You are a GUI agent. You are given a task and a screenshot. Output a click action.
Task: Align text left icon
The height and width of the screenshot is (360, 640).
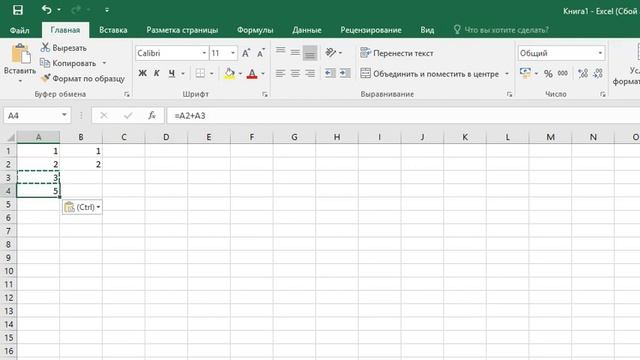coord(280,73)
